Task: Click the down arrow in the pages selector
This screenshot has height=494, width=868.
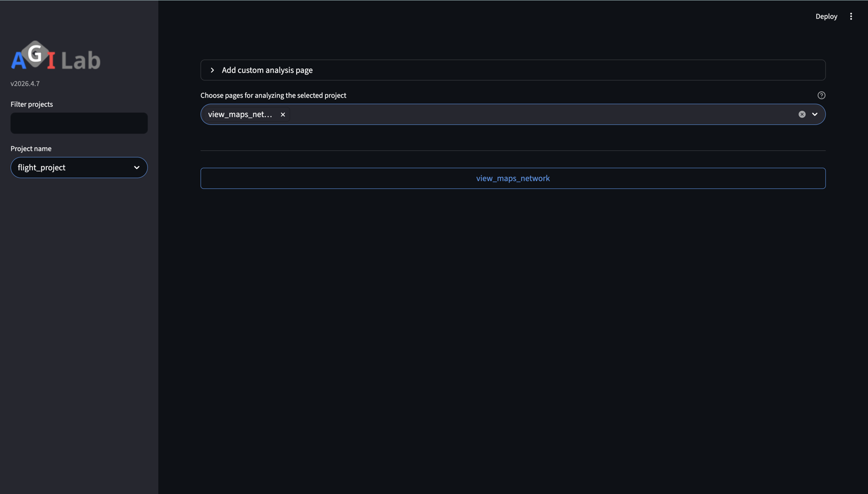Action: 814,114
